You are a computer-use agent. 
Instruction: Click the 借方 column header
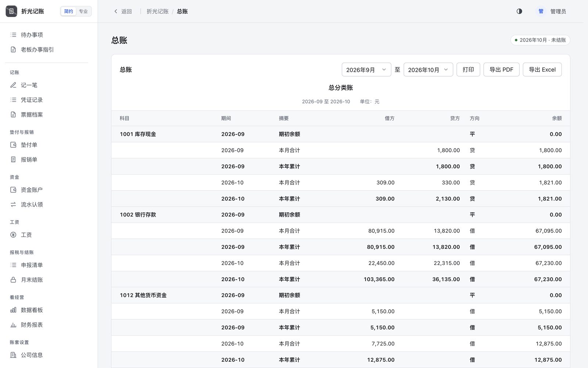[390, 118]
